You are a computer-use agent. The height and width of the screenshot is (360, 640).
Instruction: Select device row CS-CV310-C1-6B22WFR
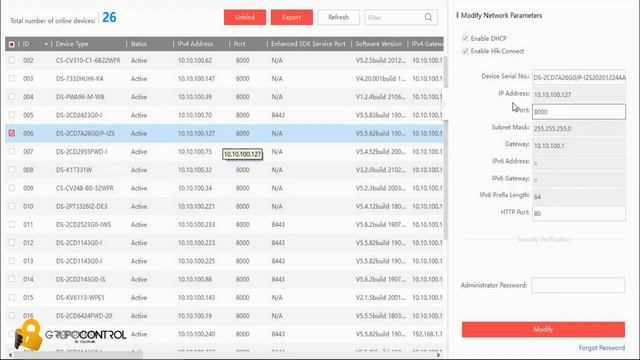[224, 60]
